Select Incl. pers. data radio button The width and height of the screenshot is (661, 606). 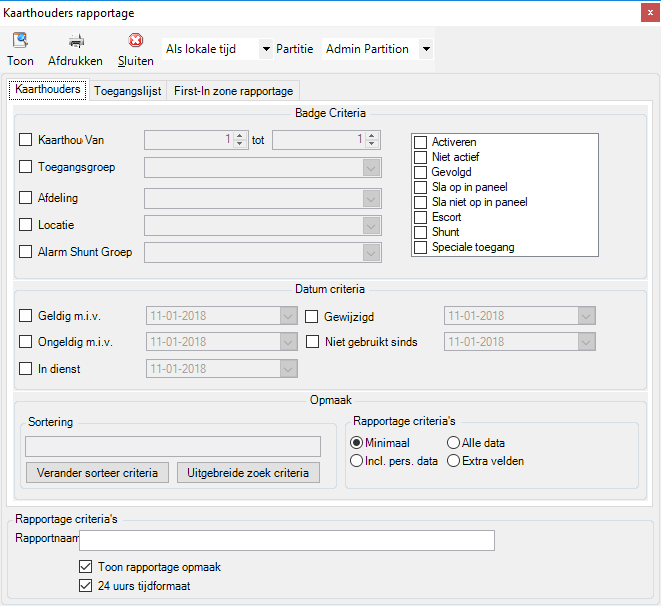click(356, 461)
